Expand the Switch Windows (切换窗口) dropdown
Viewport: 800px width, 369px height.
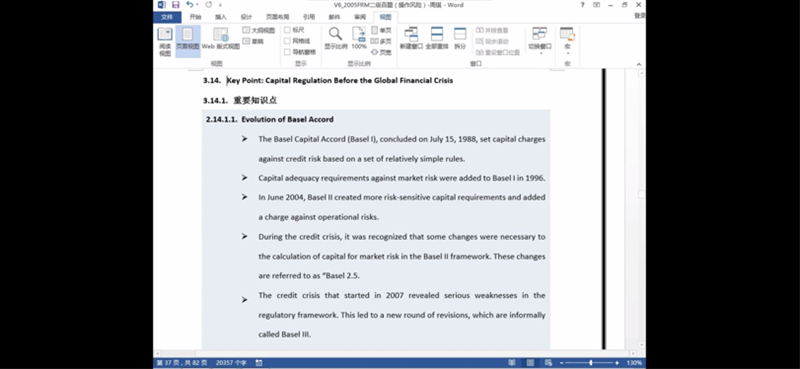(540, 41)
